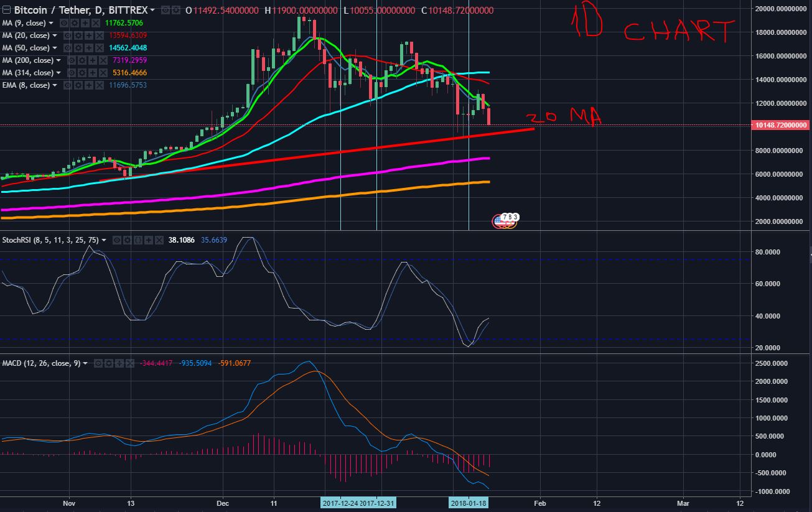Open settings gear for MA (9, close)

pos(75,23)
